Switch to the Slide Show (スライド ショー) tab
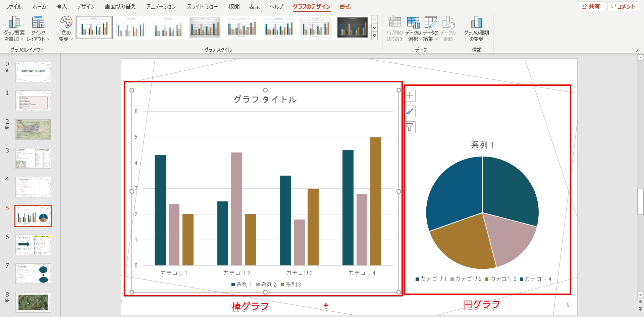The height and width of the screenshot is (317, 644). tap(202, 6)
